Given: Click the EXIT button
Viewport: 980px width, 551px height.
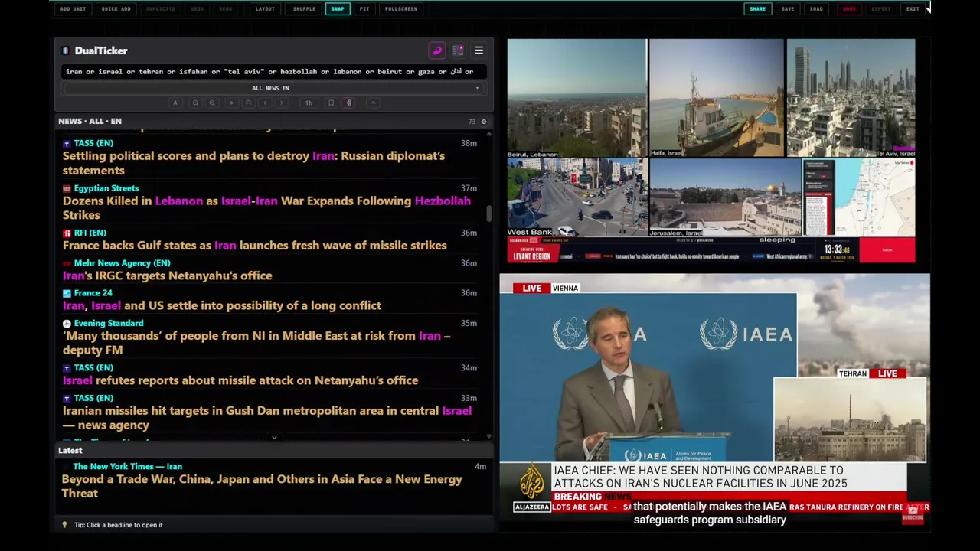Looking at the screenshot, I should coord(913,9).
